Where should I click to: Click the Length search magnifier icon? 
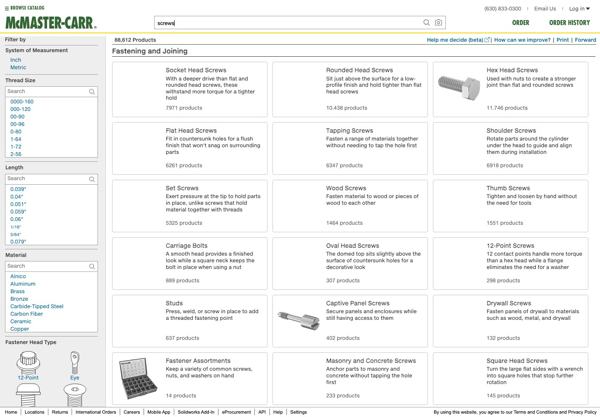coord(92,179)
